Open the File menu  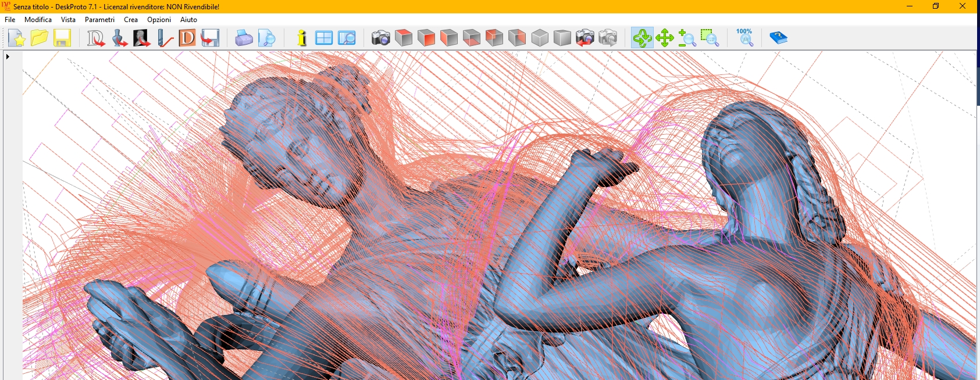tap(10, 20)
